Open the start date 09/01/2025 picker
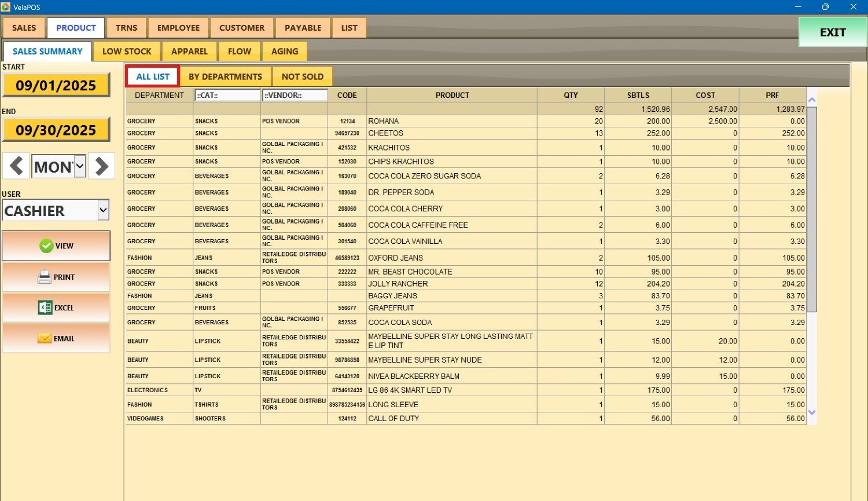 (56, 86)
